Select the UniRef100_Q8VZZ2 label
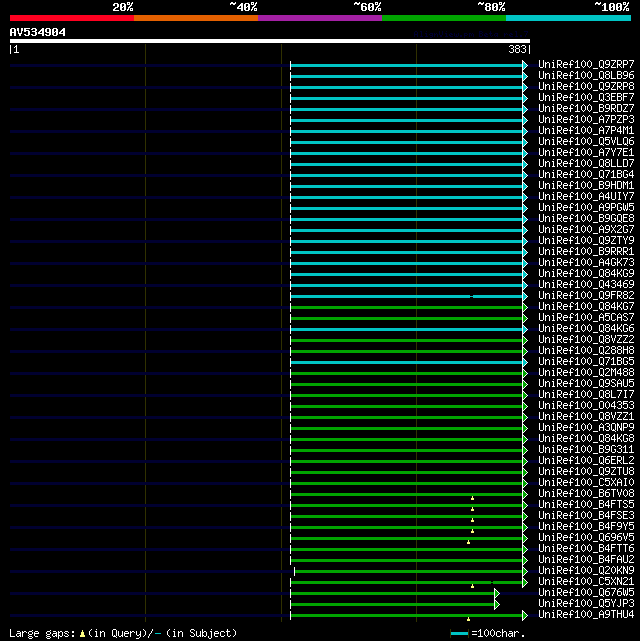Viewport: 640px width, 641px height. click(x=586, y=339)
